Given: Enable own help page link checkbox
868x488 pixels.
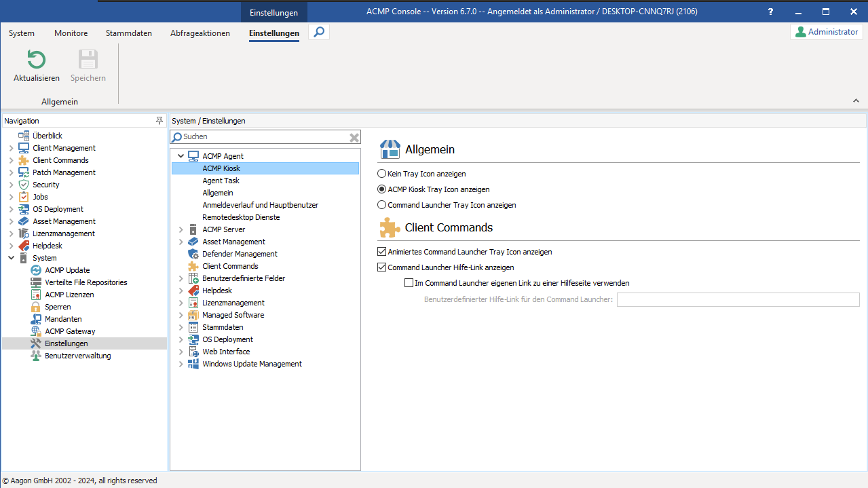Looking at the screenshot, I should pos(409,283).
